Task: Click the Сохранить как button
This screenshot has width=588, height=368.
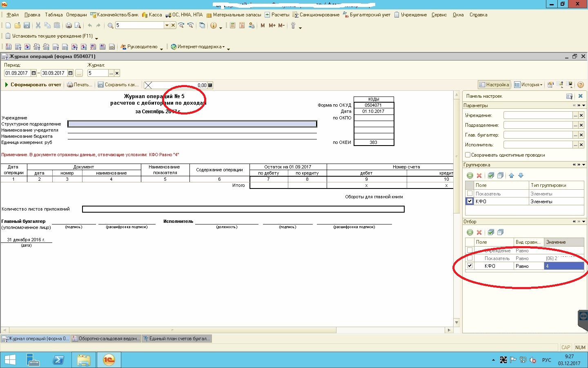Action: click(118, 85)
